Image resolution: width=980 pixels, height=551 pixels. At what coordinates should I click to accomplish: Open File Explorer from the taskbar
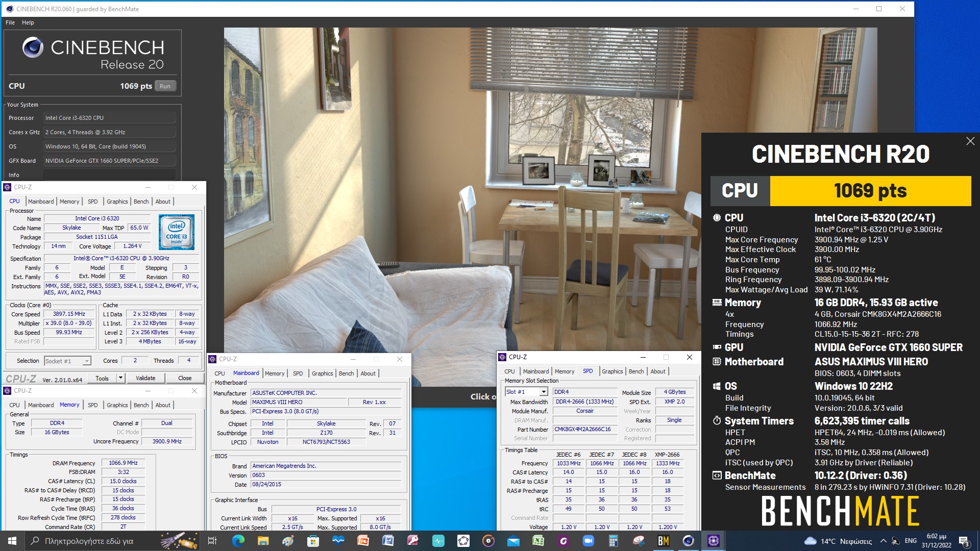263,541
